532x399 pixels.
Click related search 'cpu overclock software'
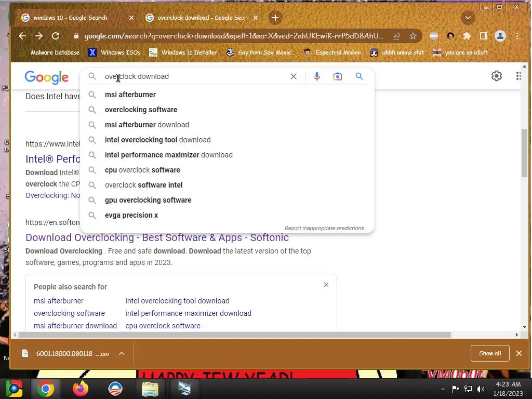coord(163,326)
